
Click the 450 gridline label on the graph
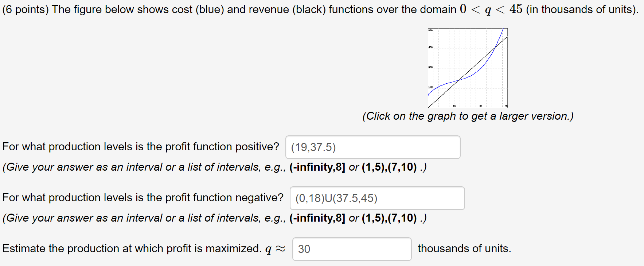tap(430, 47)
